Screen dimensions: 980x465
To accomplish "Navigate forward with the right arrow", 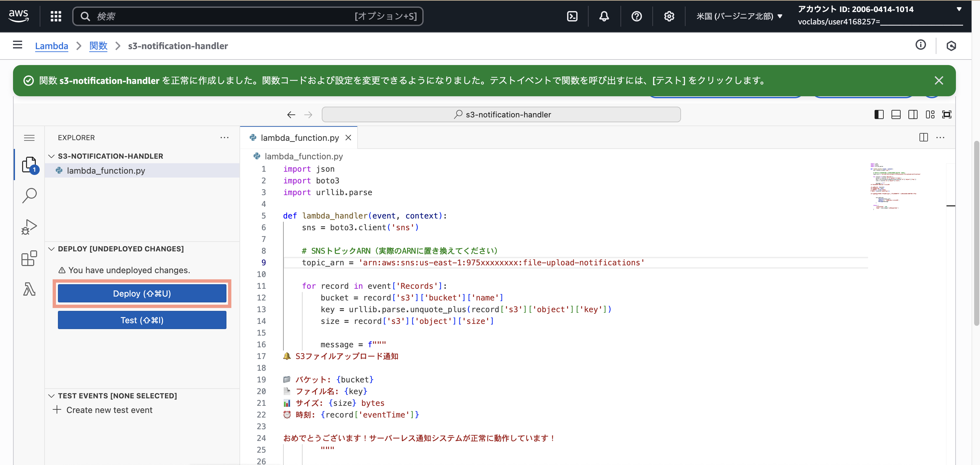I will 308,114.
